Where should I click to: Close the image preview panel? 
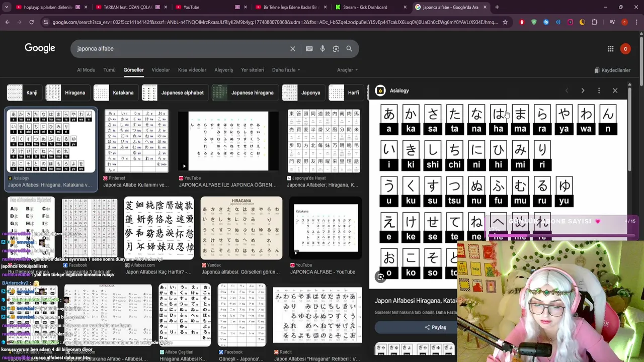pyautogui.click(x=615, y=90)
